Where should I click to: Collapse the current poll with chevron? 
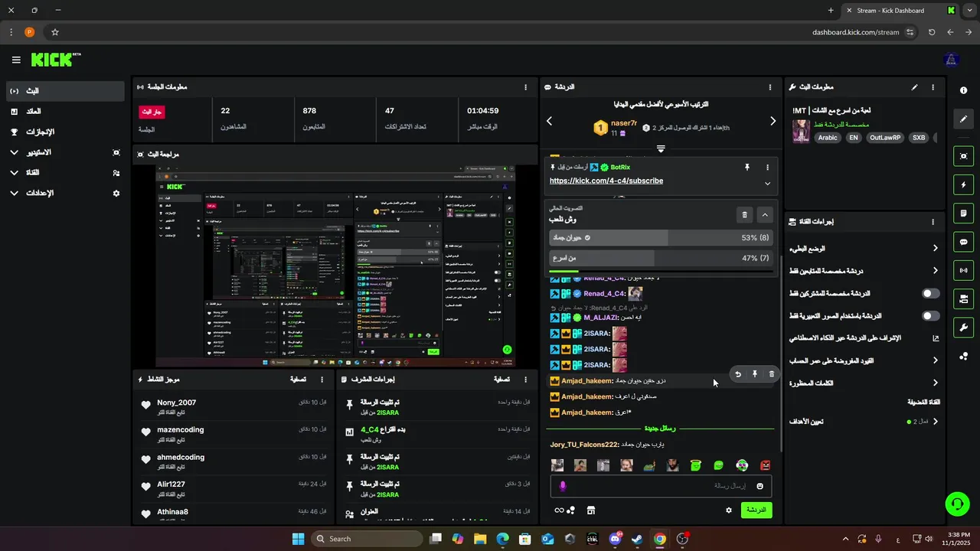click(764, 215)
